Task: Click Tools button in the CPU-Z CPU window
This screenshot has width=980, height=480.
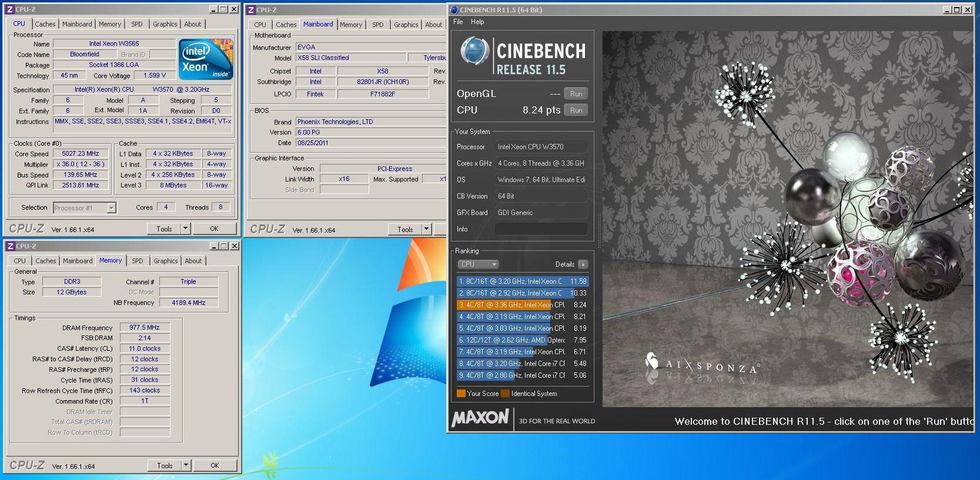Action: click(x=164, y=229)
